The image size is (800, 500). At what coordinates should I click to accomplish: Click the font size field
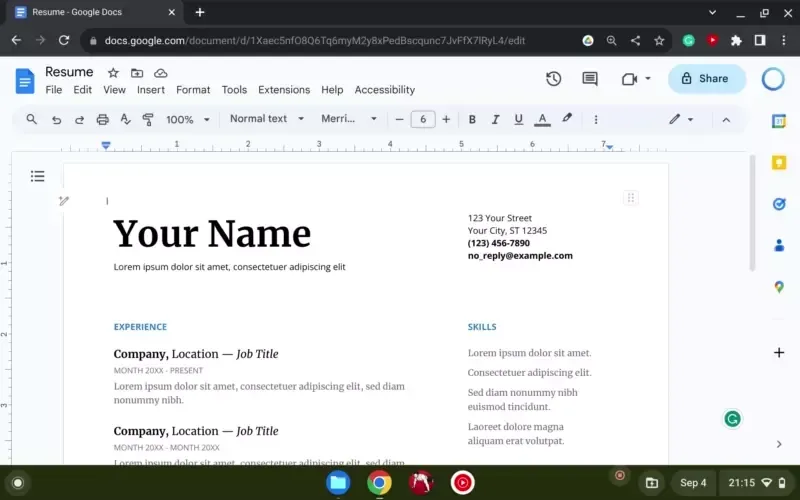pyautogui.click(x=423, y=119)
